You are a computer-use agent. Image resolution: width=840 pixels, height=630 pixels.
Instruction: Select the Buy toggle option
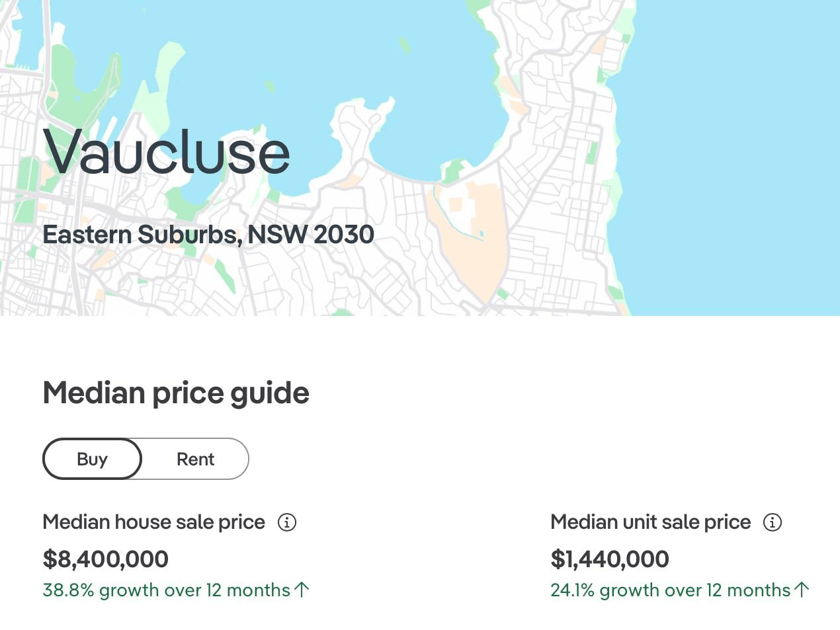tap(93, 459)
